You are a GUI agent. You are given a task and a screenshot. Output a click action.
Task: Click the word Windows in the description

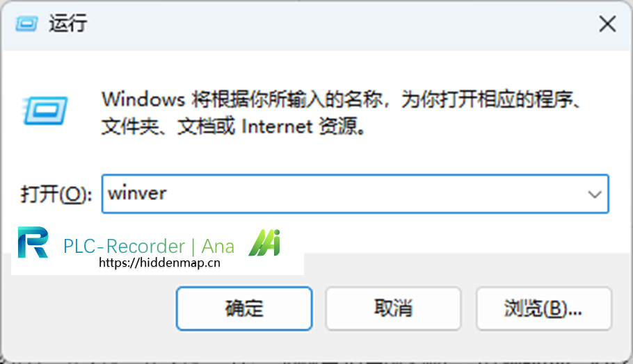pyautogui.click(x=143, y=99)
